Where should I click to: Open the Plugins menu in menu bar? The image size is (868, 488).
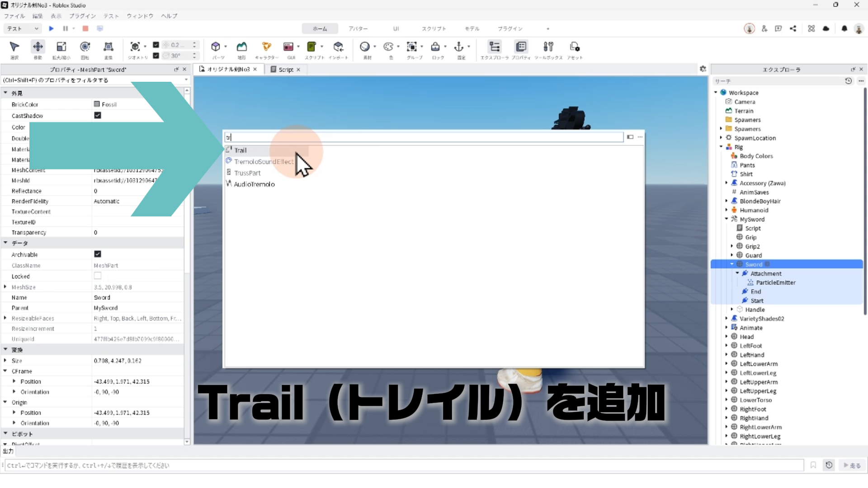point(82,16)
